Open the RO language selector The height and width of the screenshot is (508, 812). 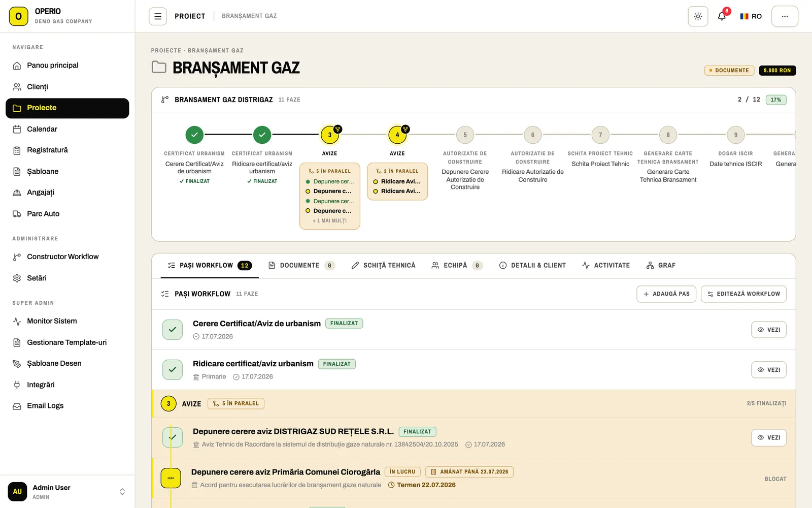(x=751, y=16)
